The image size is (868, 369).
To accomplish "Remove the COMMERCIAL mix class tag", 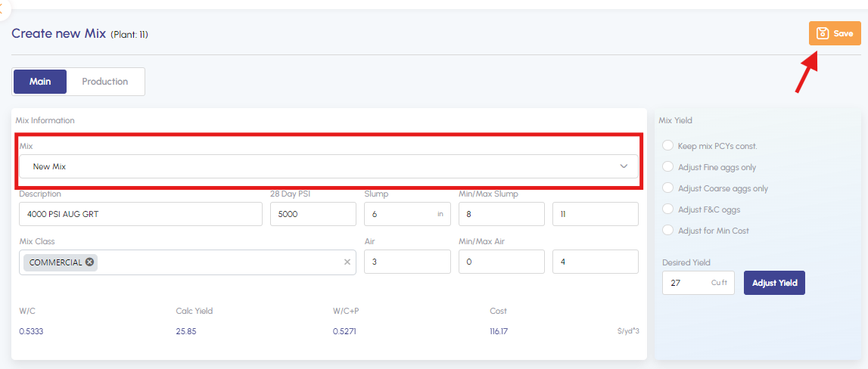I will pos(89,262).
